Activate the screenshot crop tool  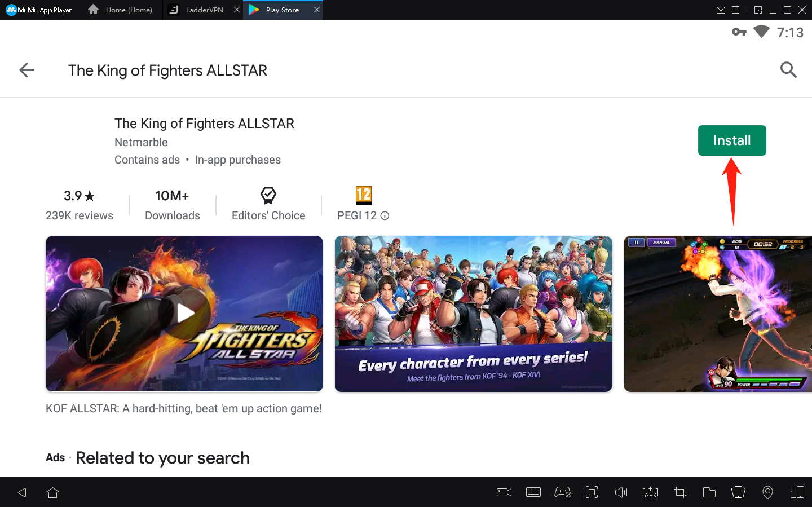pos(679,492)
